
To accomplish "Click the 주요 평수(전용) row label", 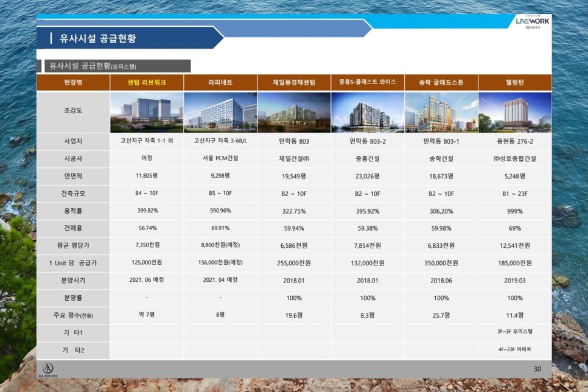I will click(73, 315).
